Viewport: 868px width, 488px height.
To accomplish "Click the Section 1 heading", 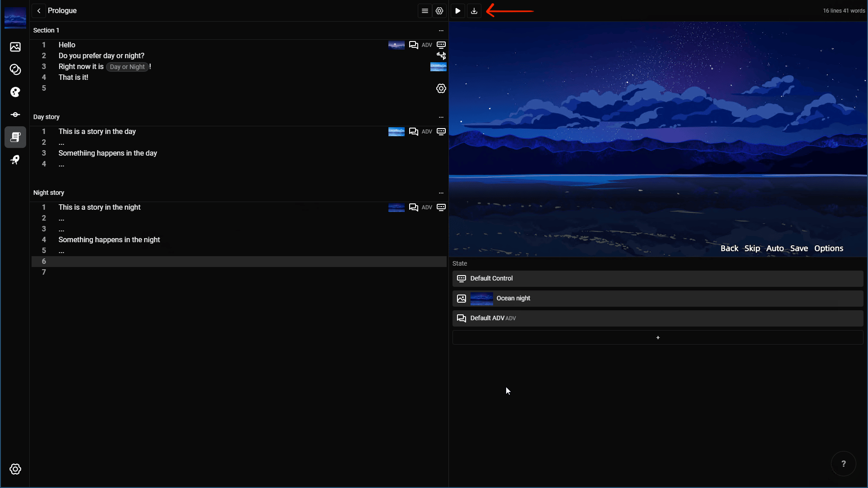I will (46, 30).
